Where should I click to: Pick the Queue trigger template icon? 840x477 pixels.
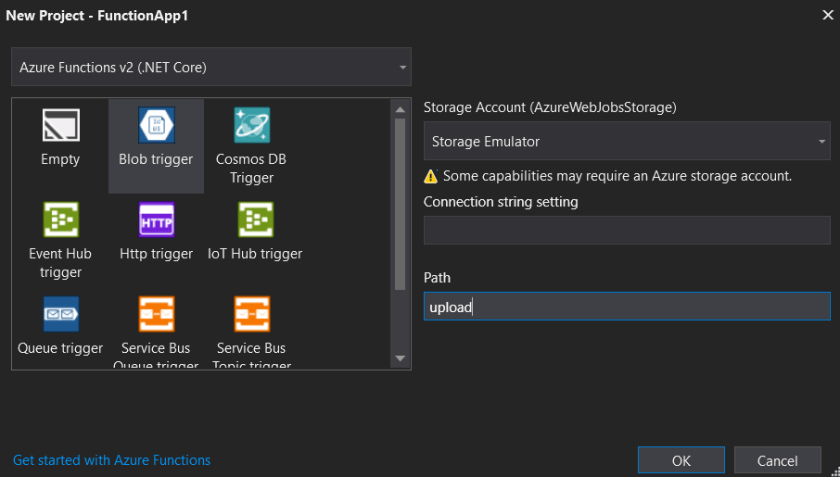60,314
